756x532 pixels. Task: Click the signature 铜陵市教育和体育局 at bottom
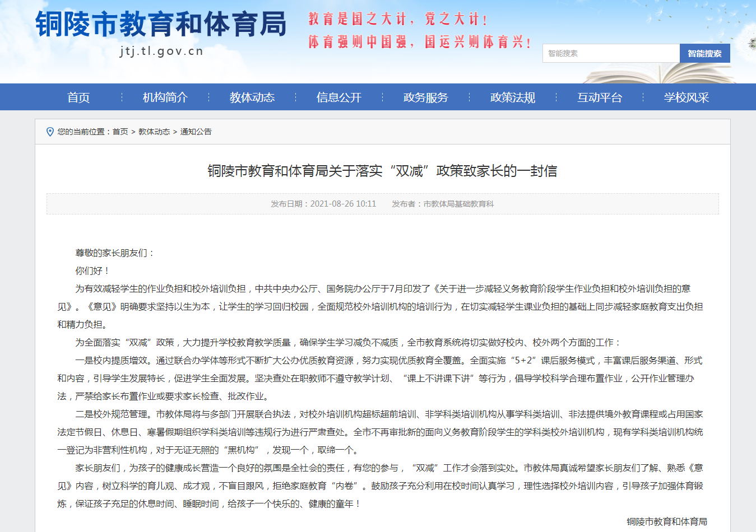tap(667, 522)
